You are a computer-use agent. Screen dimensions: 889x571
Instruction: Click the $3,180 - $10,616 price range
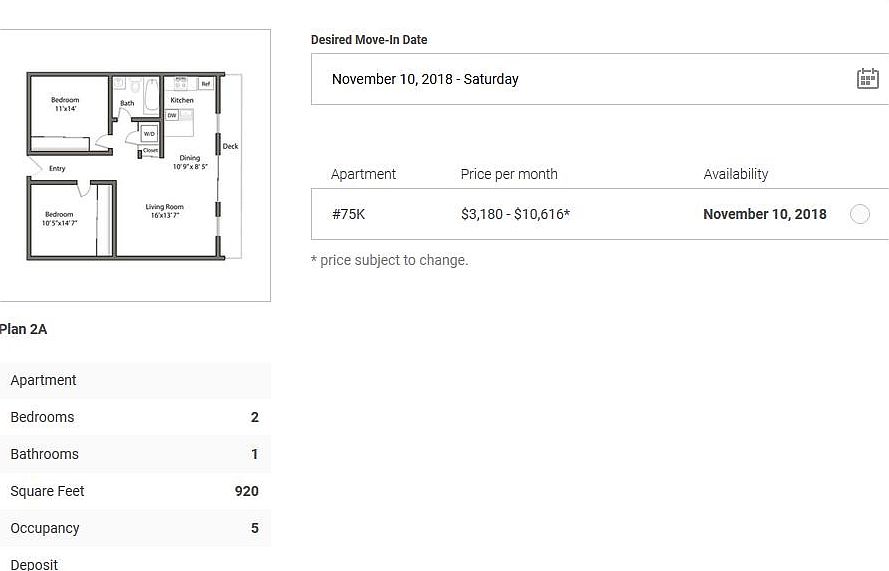tap(515, 214)
